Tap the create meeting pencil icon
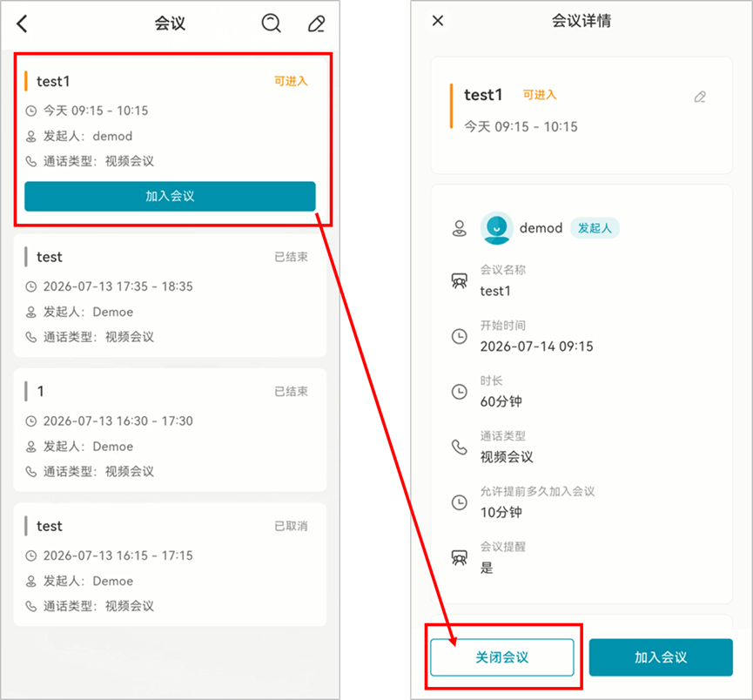The height and width of the screenshot is (700, 753). click(317, 24)
